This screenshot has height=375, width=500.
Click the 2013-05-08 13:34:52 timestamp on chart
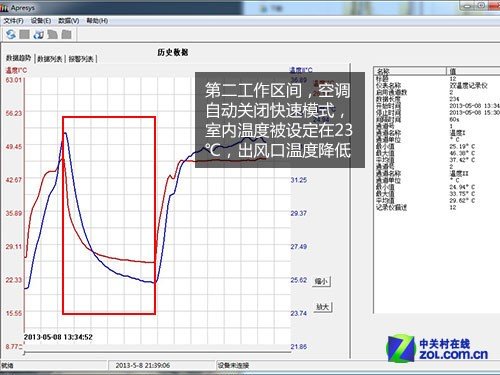(58, 337)
